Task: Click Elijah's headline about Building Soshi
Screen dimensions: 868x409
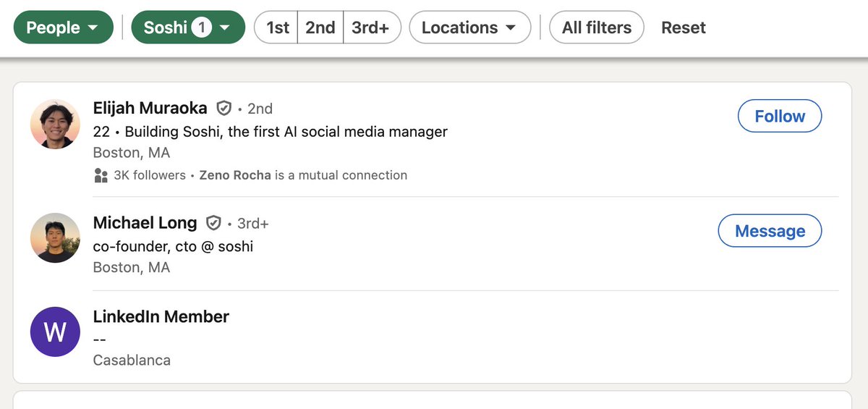Action: pyautogui.click(x=271, y=132)
